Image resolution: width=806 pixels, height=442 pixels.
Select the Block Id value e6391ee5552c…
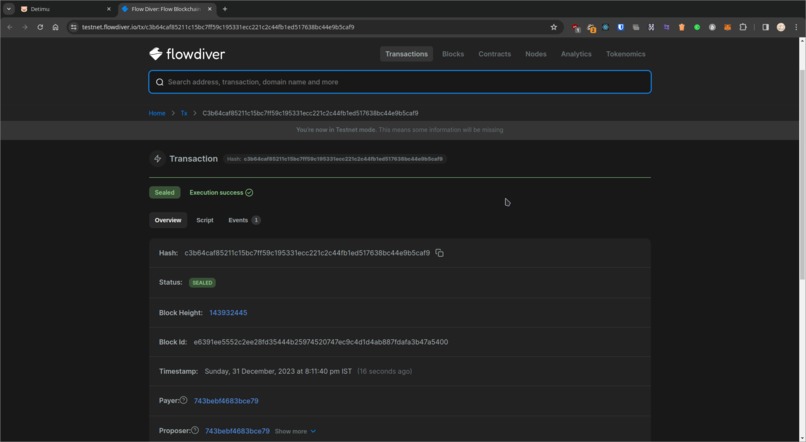(x=321, y=342)
